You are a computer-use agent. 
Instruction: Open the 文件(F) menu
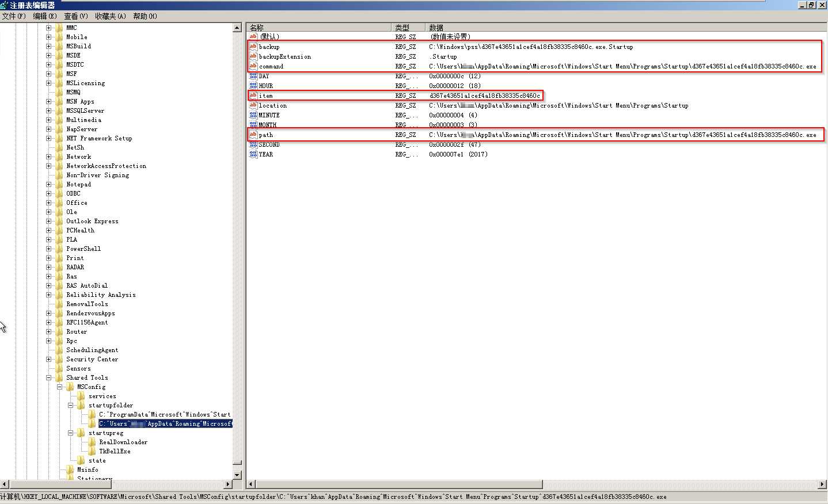coord(14,16)
